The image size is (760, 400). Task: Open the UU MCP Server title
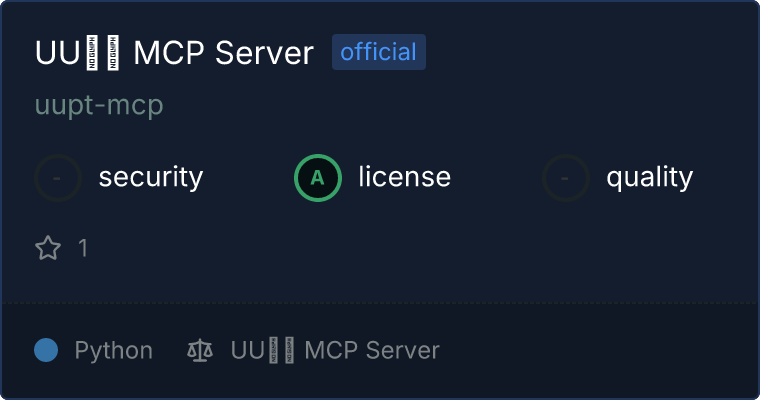pyautogui.click(x=174, y=52)
